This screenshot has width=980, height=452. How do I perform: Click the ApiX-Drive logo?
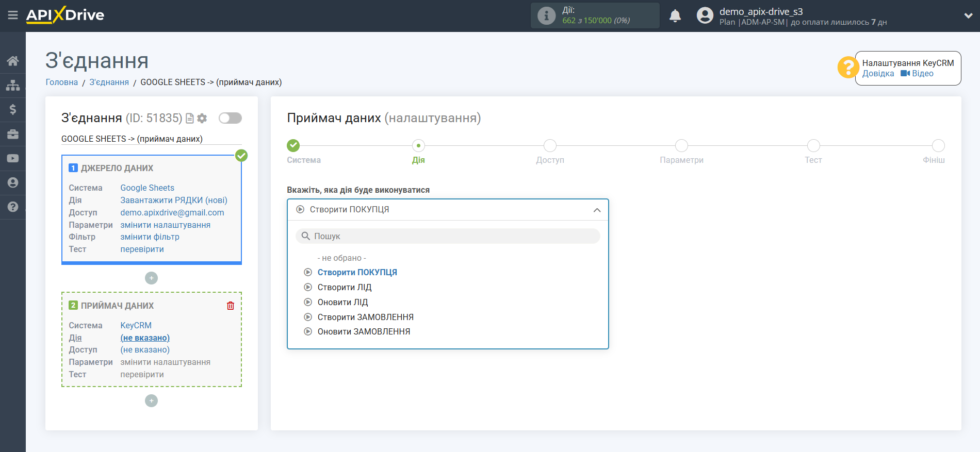click(65, 15)
